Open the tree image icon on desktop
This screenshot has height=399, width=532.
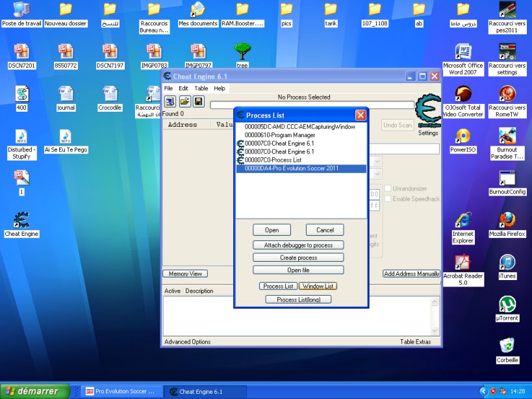coord(242,56)
